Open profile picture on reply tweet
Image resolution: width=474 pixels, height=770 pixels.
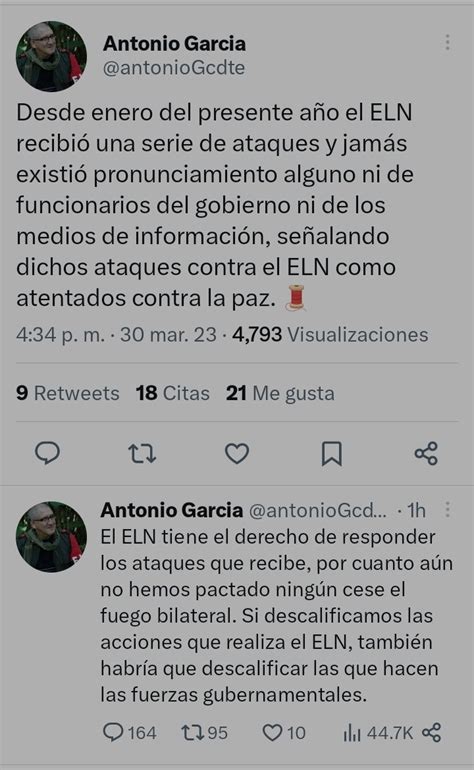tap(51, 537)
